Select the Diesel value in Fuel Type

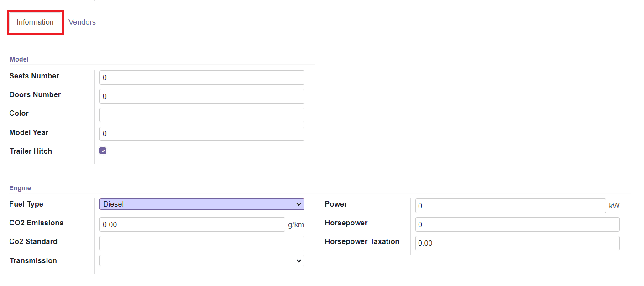tap(202, 204)
